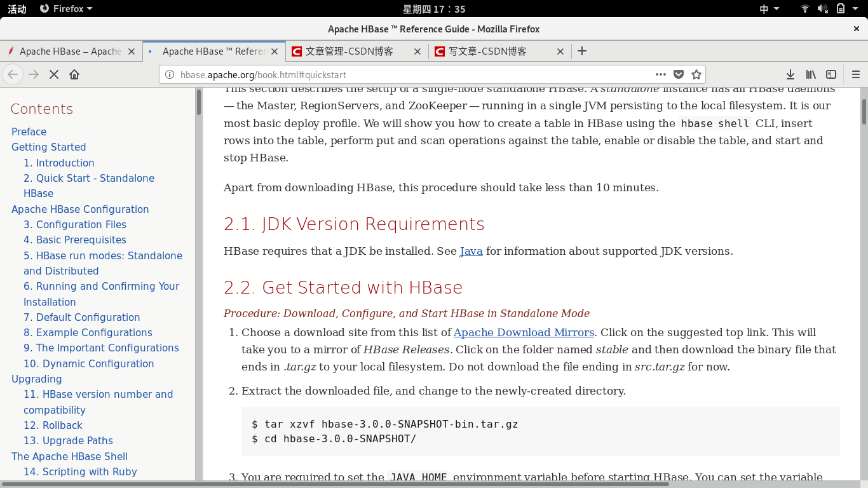Image resolution: width=868 pixels, height=488 pixels.
Task: Open 13. Upgrade Paths link
Action: point(69,440)
